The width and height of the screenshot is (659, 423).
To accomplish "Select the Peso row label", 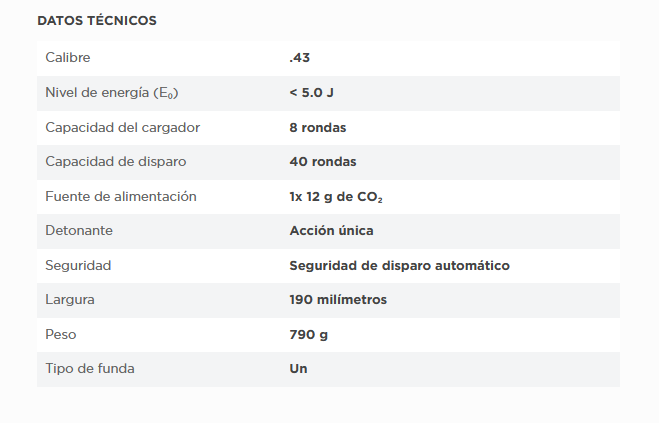I will click(x=60, y=334).
